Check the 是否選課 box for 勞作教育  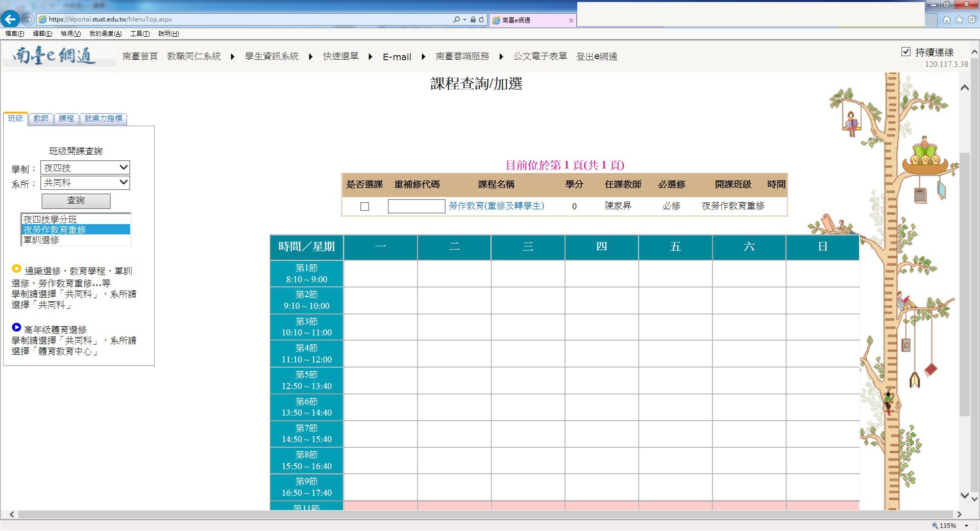coord(364,206)
